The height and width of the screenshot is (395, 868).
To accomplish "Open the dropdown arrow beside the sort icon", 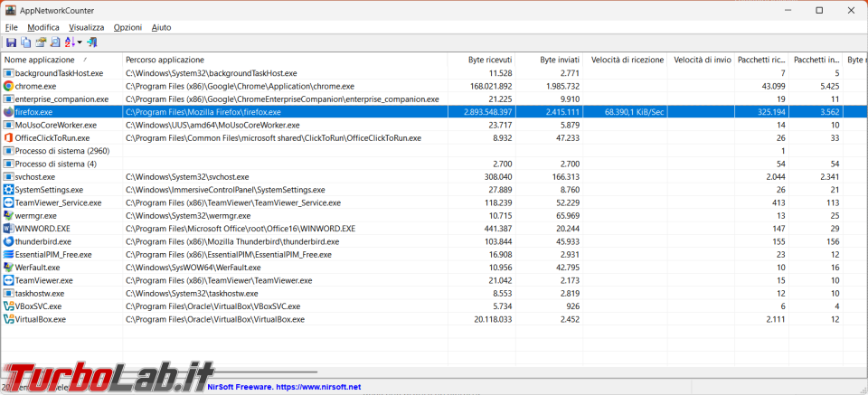I will (x=80, y=42).
